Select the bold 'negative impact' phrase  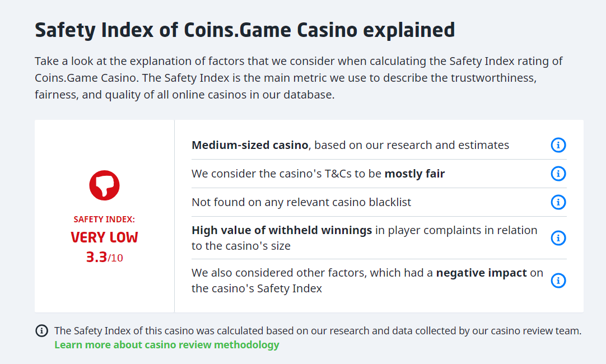(481, 273)
